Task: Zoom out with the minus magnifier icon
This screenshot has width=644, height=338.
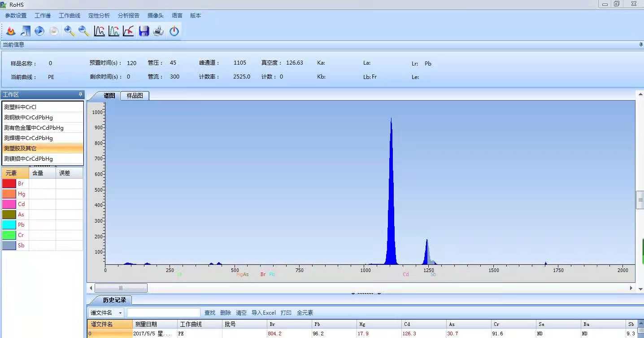Action: coord(84,31)
